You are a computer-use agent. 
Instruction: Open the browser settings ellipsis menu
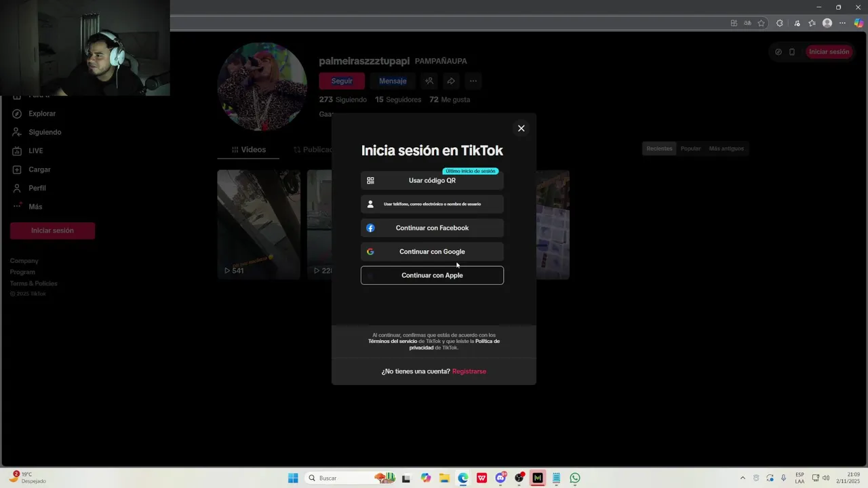[843, 23]
